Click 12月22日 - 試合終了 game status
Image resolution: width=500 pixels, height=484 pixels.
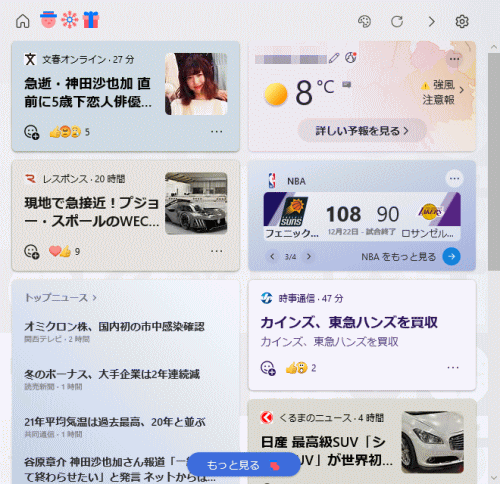[362, 232]
